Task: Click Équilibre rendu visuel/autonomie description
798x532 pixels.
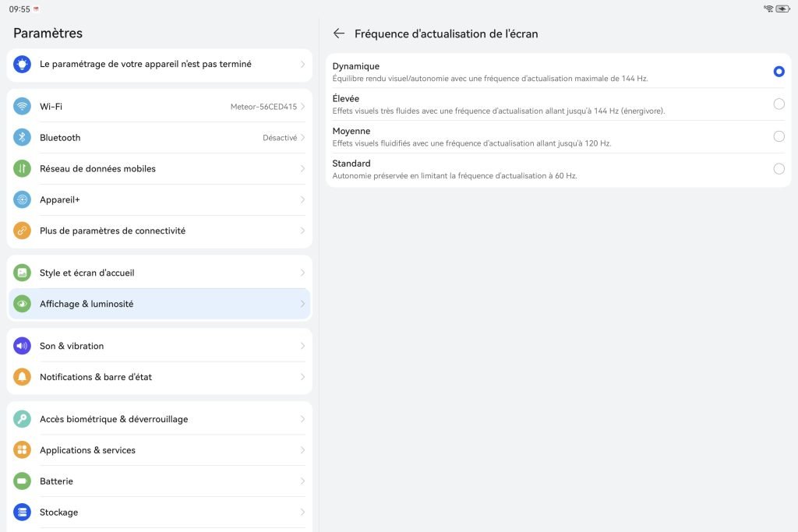Action: [x=490, y=79]
